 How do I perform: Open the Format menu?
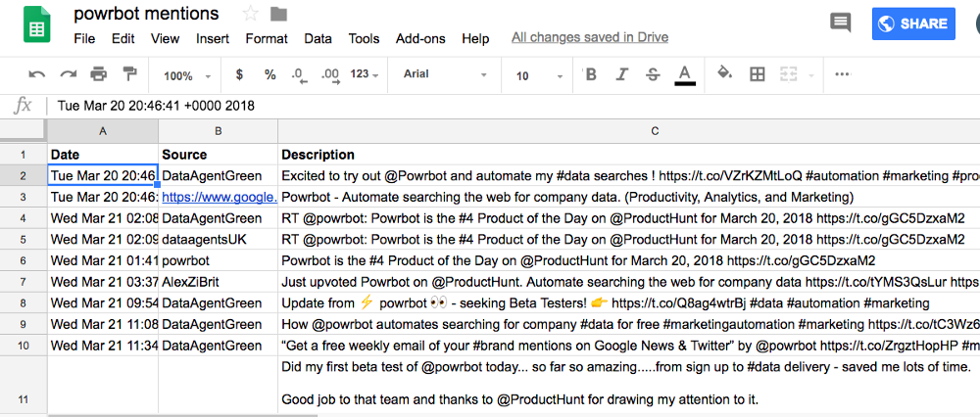tap(267, 39)
